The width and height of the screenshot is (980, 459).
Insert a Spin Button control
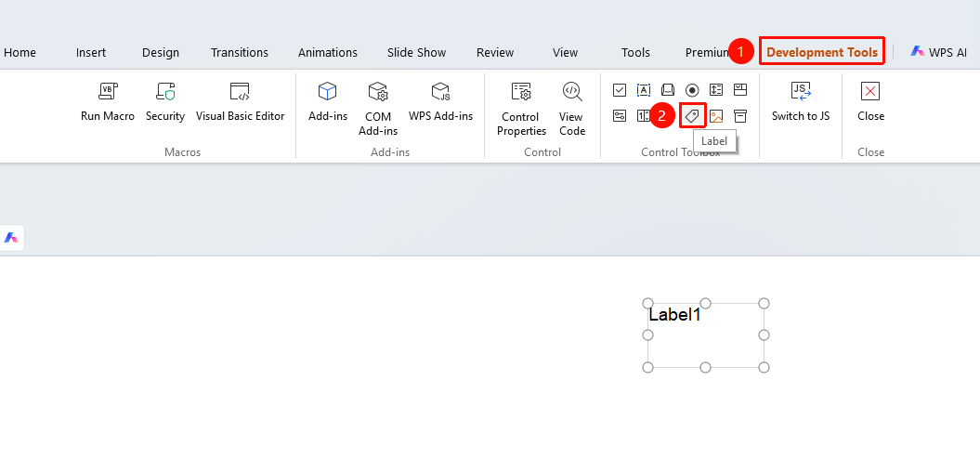pos(644,116)
